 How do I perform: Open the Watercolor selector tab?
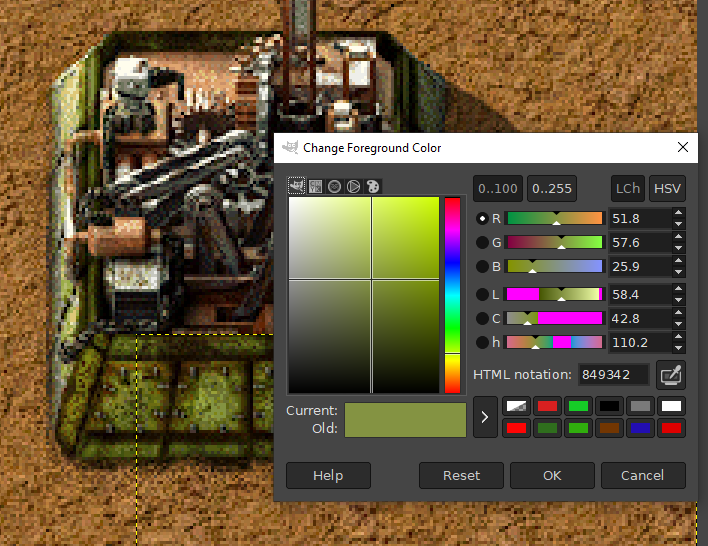point(335,187)
